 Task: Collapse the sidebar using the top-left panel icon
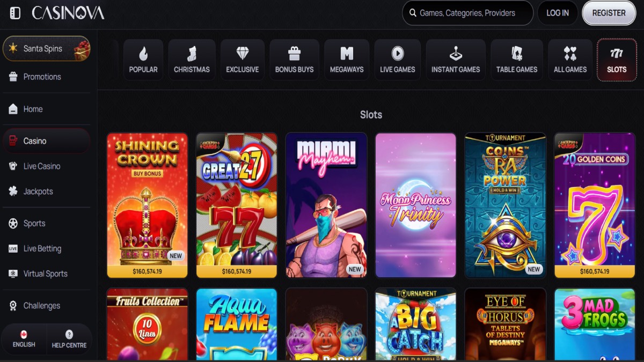(x=15, y=13)
